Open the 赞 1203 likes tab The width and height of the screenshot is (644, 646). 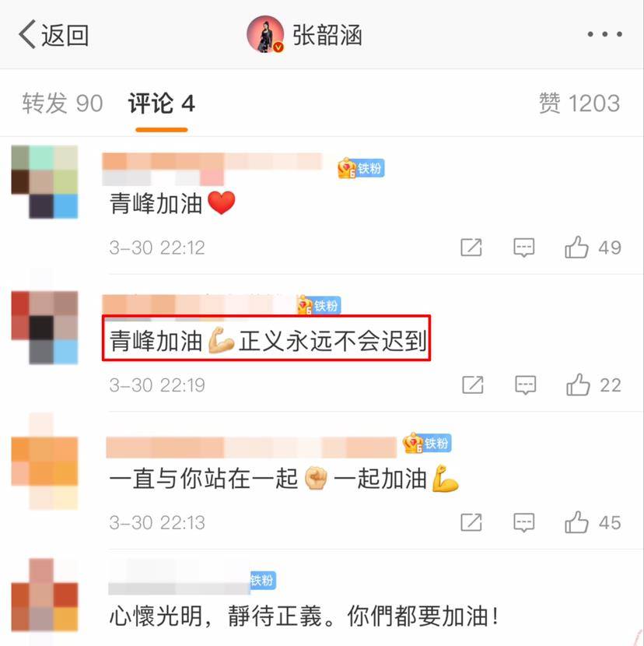pyautogui.click(x=579, y=103)
